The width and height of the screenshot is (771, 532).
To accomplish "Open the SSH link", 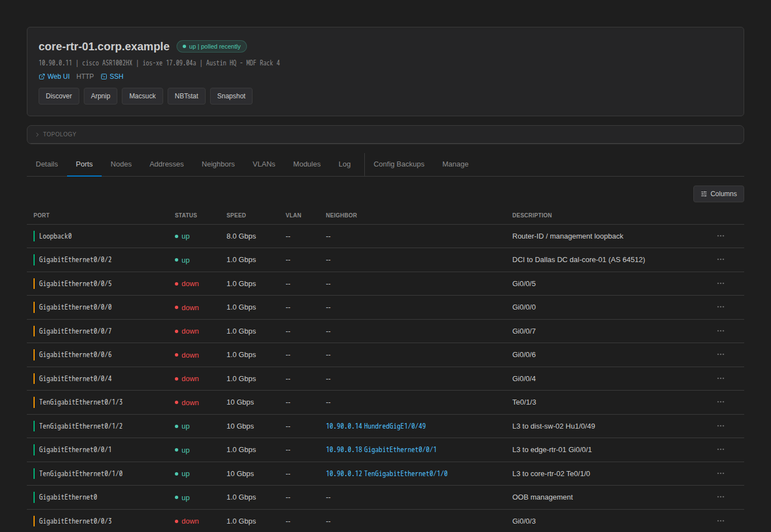I will (x=112, y=77).
